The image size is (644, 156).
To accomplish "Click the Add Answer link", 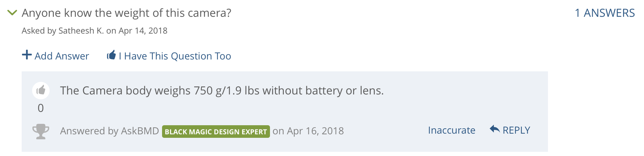I will click(x=61, y=56).
